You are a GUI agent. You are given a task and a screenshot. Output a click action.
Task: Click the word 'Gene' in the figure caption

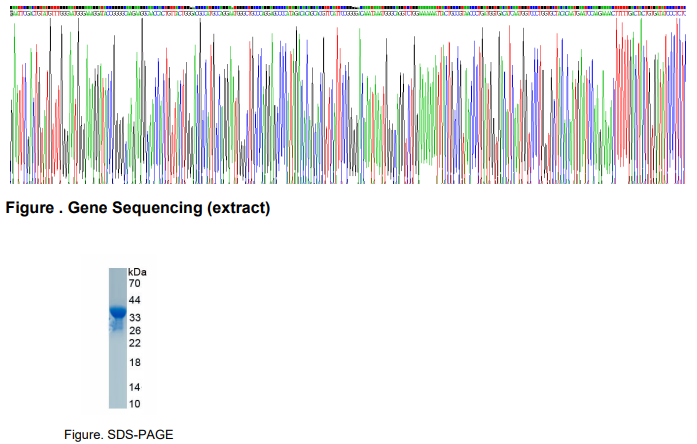[84, 209]
